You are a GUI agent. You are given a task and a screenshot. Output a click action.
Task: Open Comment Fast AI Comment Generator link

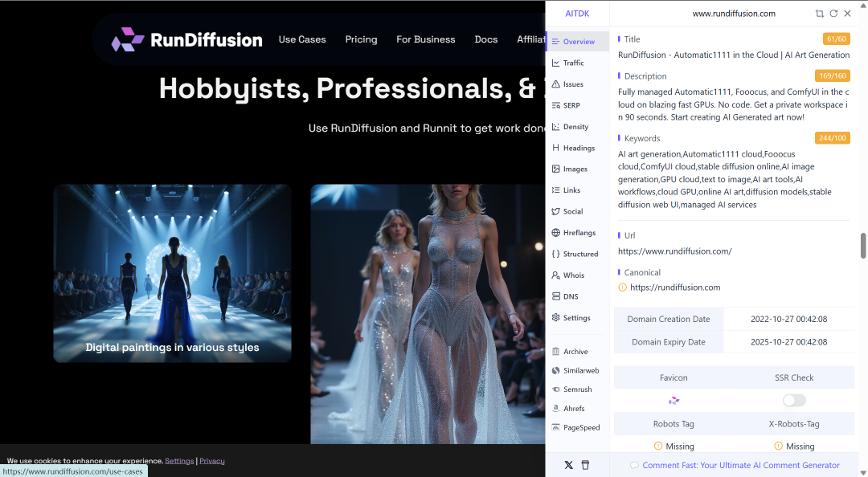[741, 465]
